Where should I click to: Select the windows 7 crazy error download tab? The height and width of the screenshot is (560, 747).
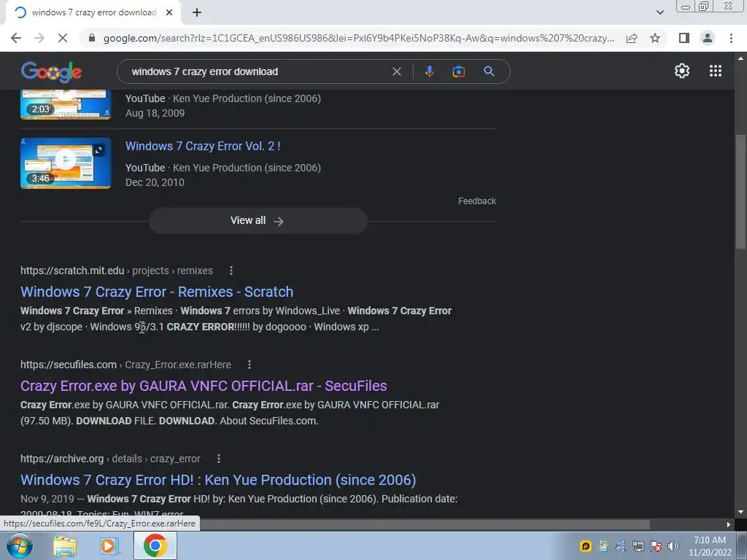tap(94, 13)
